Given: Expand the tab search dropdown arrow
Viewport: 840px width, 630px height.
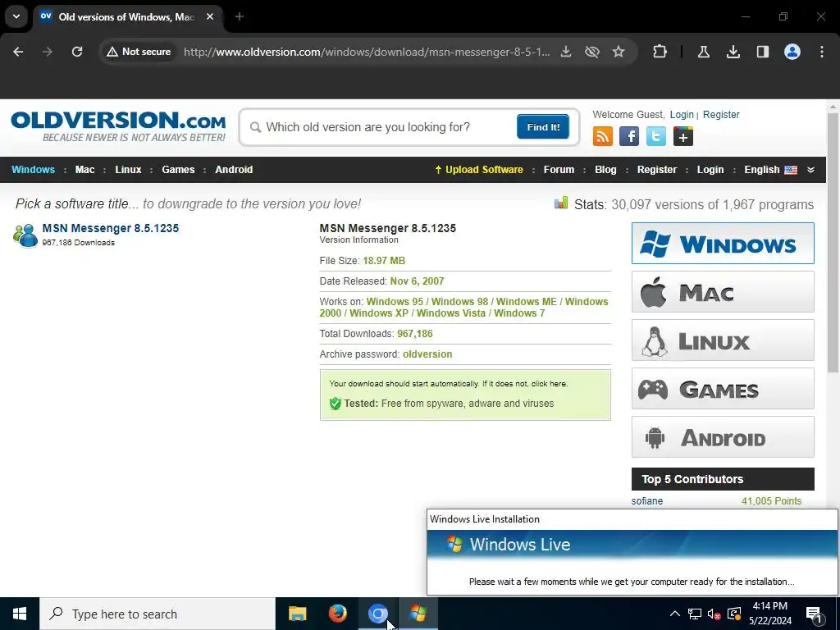Looking at the screenshot, I should pyautogui.click(x=16, y=16).
